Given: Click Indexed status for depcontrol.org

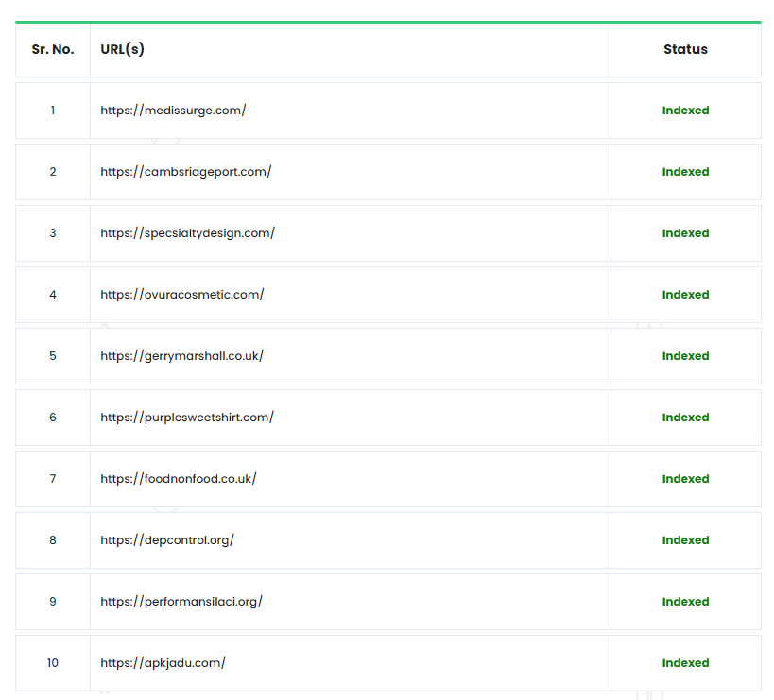Looking at the screenshot, I should tap(685, 540).
